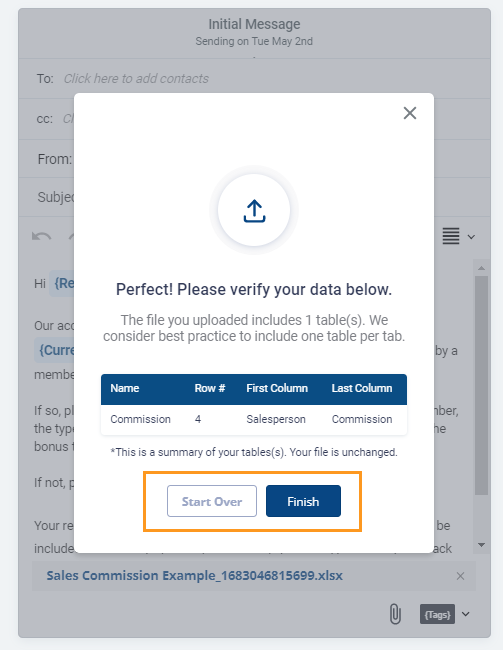Click the Last Column header
The height and width of the screenshot is (650, 503).
(x=362, y=388)
